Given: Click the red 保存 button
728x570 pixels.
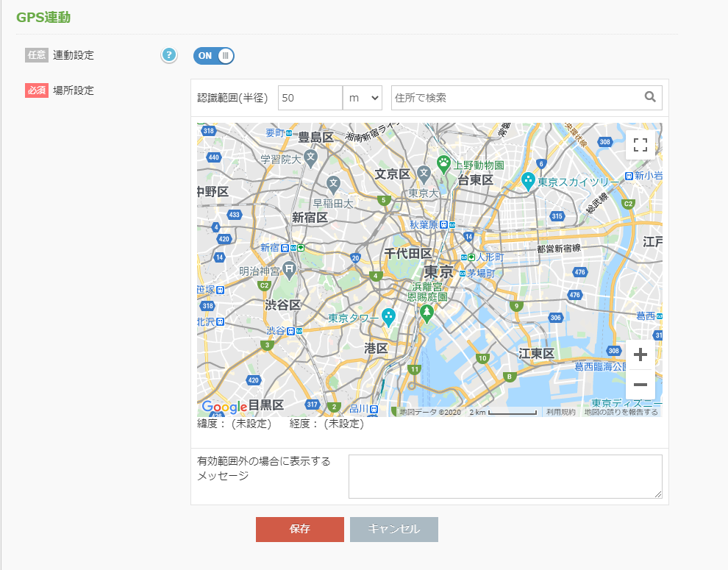Looking at the screenshot, I should click(x=300, y=529).
